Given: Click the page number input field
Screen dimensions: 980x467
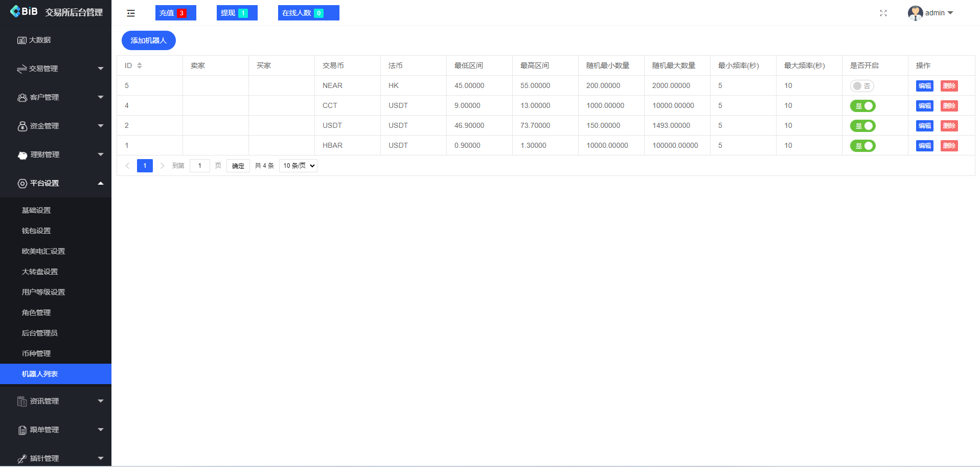Looking at the screenshot, I should pos(200,166).
